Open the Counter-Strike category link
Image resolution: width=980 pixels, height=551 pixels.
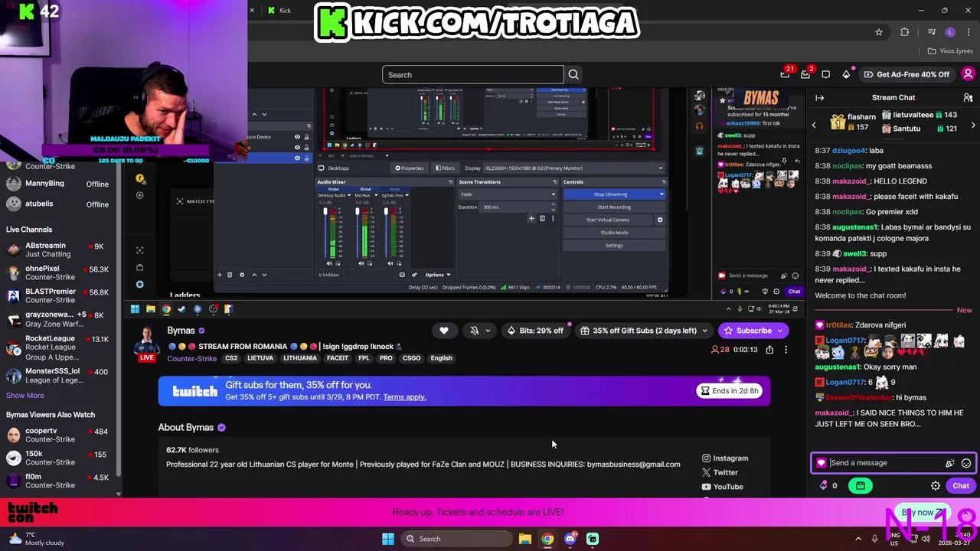pos(191,358)
